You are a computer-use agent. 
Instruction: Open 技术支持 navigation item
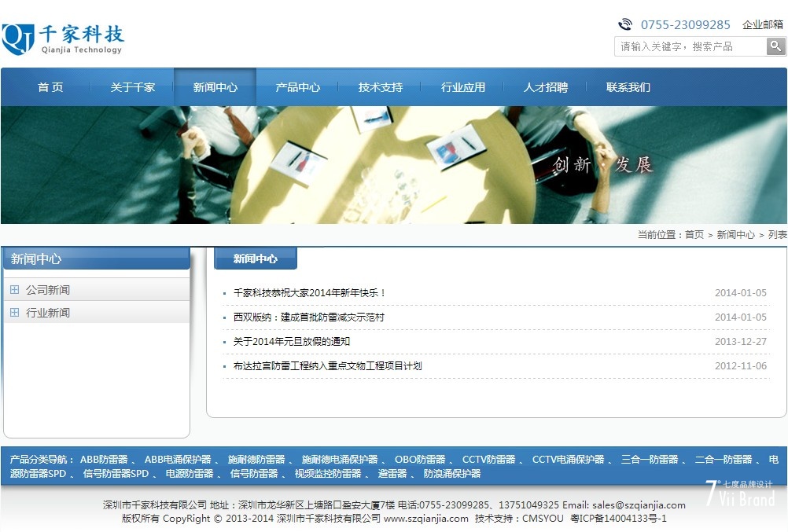point(380,87)
